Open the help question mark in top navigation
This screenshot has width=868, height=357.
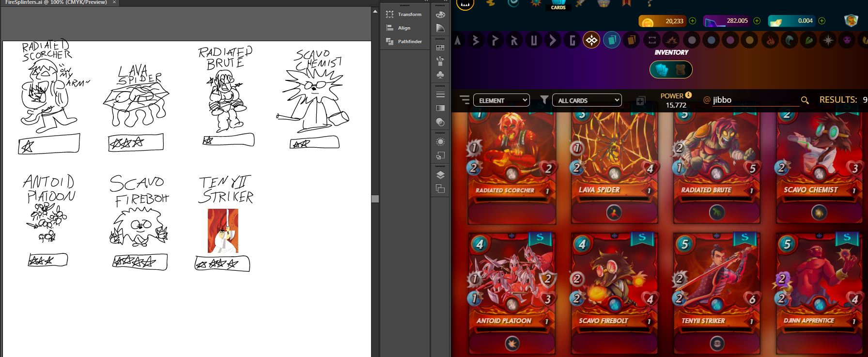pyautogui.click(x=651, y=3)
